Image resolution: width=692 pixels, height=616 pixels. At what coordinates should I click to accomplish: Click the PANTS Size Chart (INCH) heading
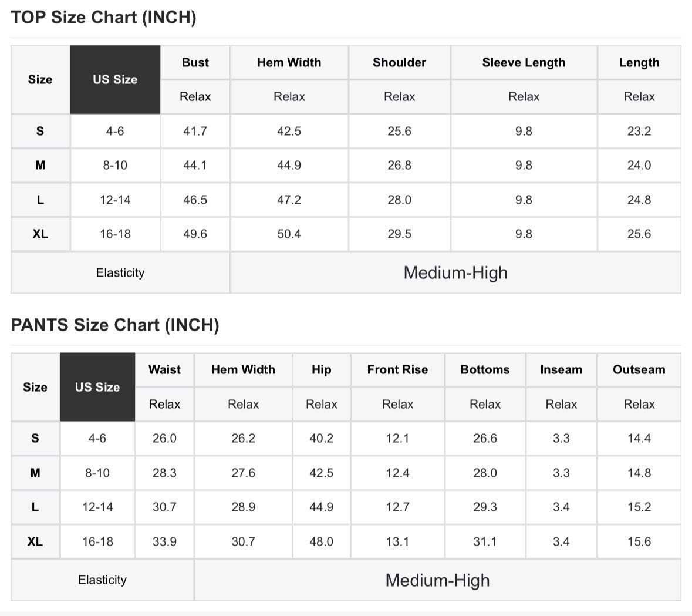coord(115,325)
